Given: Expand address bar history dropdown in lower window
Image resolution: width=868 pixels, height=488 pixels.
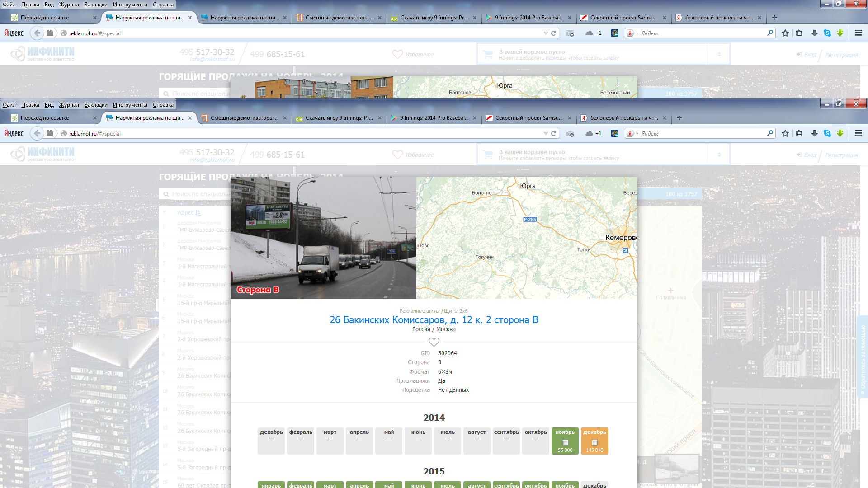Looking at the screenshot, I should pos(546,134).
